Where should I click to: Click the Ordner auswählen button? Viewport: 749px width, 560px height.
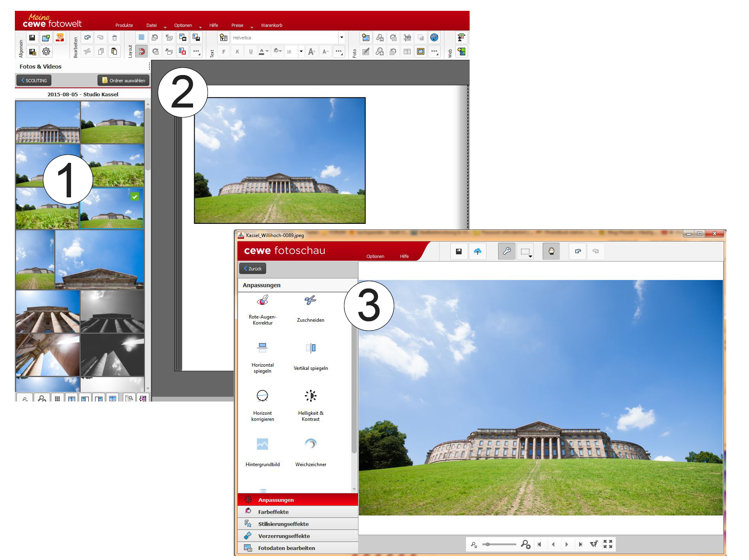click(x=124, y=80)
